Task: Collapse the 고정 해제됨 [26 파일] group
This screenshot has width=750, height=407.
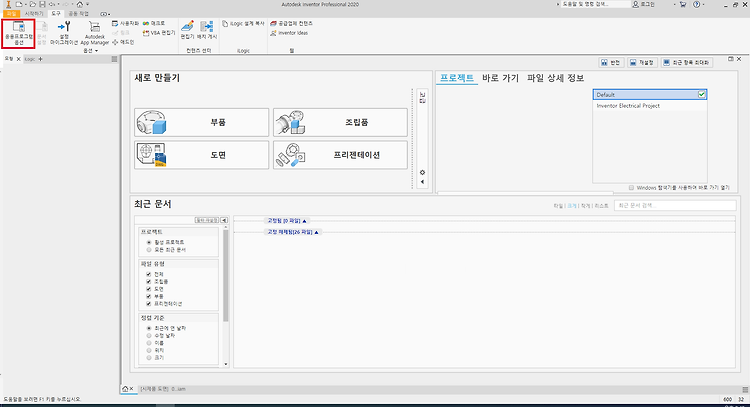Action: point(293,232)
